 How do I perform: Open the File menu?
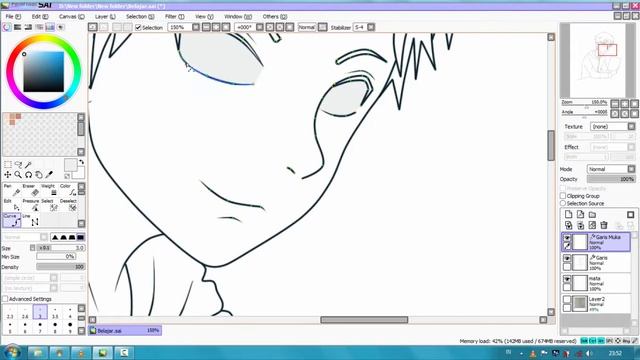(x=13, y=17)
